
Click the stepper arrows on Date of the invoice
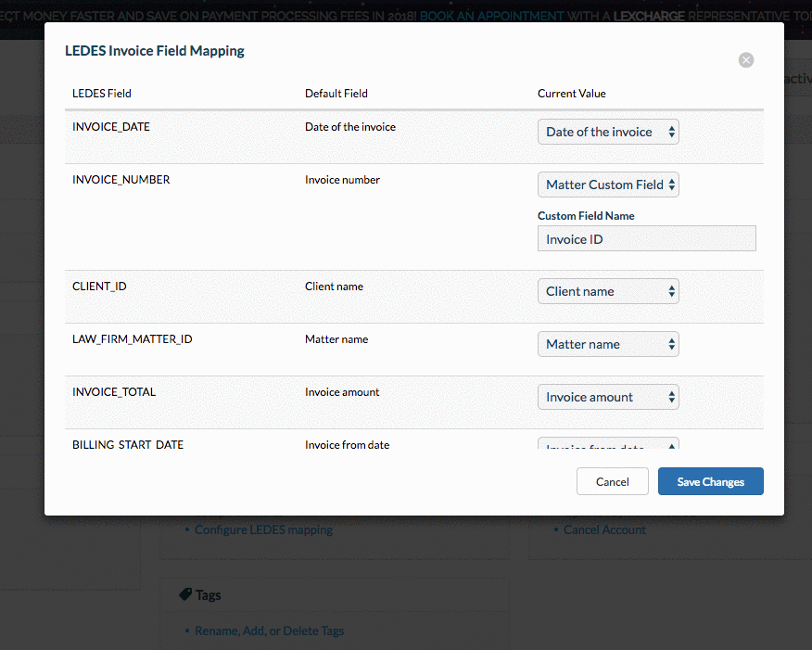[670, 132]
